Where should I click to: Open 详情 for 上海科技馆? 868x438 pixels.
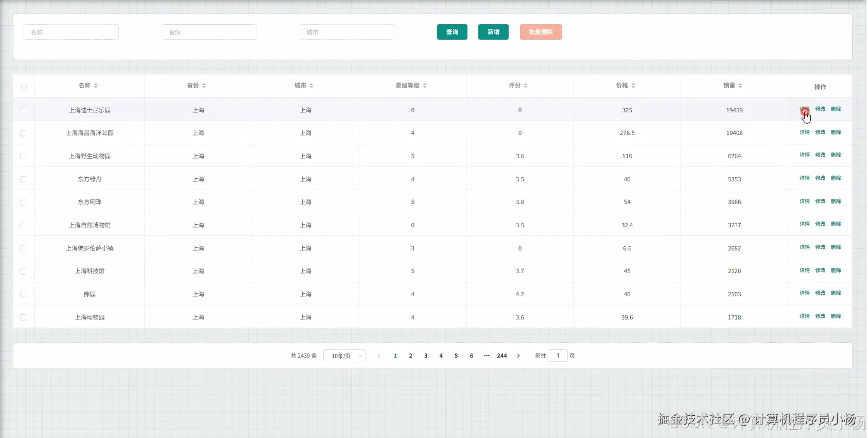[805, 271]
